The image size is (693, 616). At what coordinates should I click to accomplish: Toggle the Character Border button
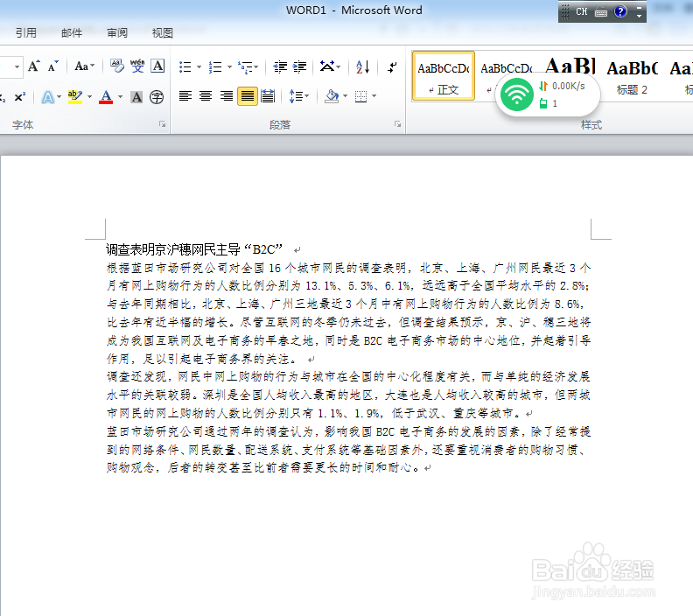tap(157, 66)
